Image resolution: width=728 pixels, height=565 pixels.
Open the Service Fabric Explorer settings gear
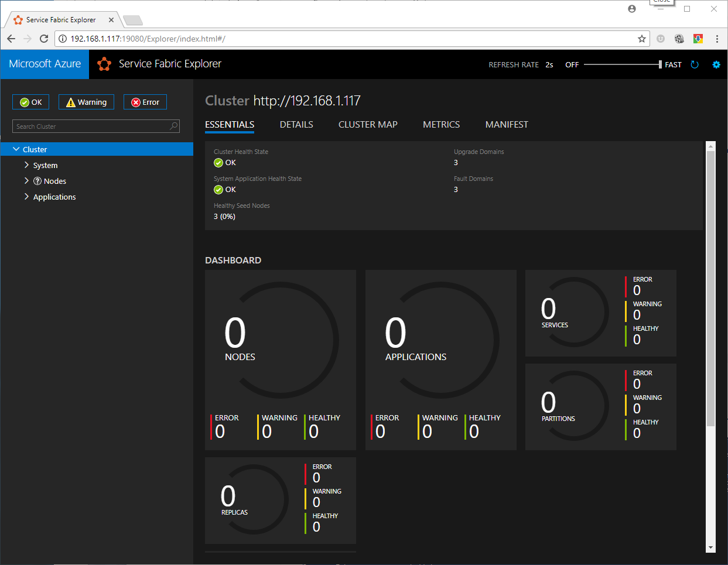click(716, 64)
